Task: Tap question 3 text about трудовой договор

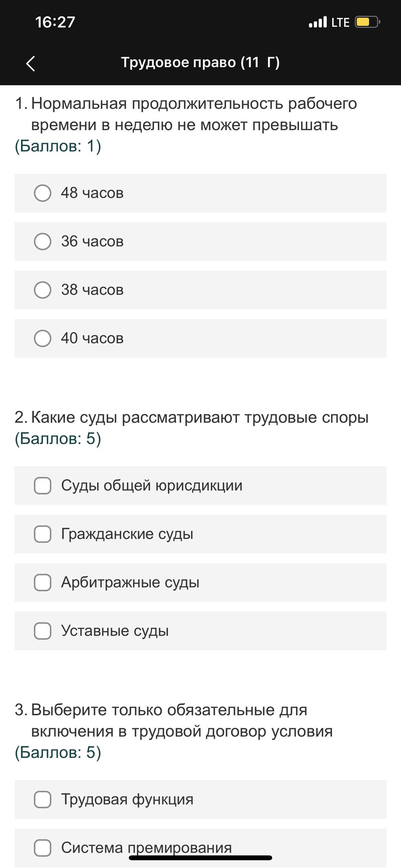Action: 182,720
